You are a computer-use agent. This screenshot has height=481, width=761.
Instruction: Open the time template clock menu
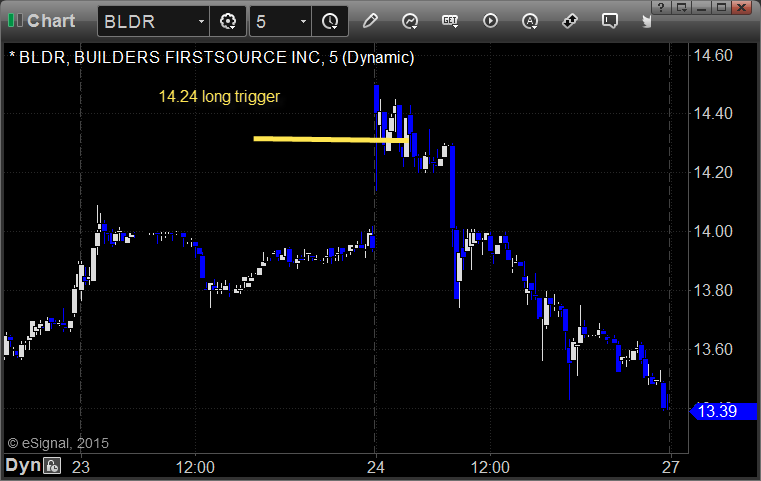[x=330, y=21]
